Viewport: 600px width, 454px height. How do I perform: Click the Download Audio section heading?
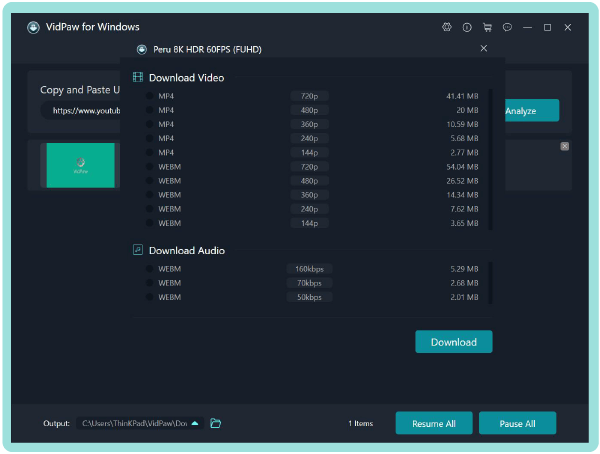[187, 250]
